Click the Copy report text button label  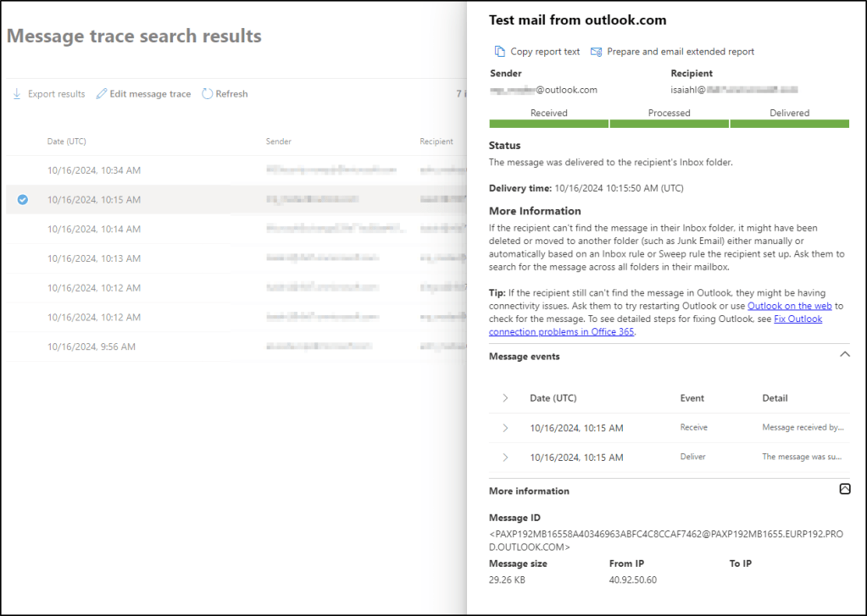click(545, 52)
